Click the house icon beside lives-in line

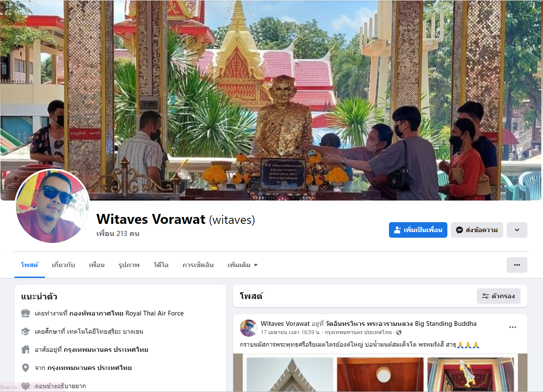[26, 350]
